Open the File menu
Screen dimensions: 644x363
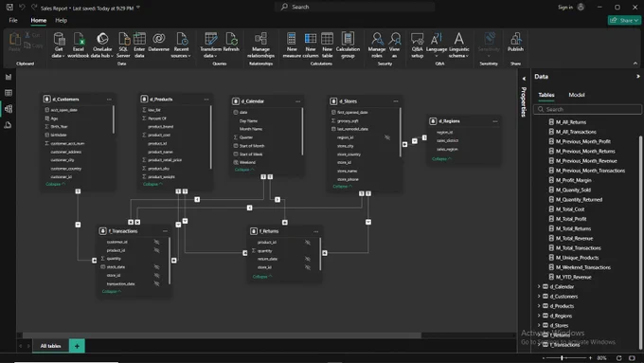(13, 20)
